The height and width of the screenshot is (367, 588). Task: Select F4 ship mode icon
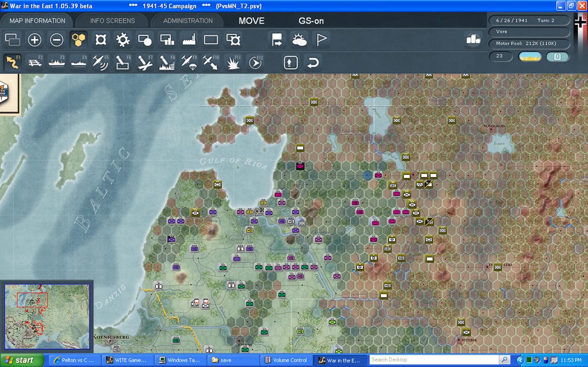(79, 62)
